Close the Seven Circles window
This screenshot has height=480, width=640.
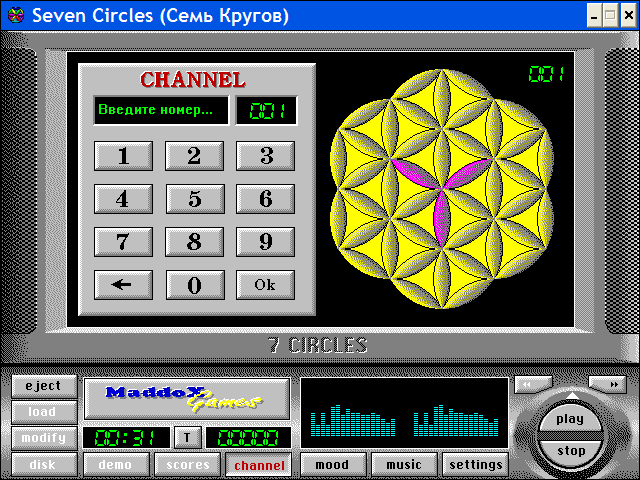click(x=628, y=16)
